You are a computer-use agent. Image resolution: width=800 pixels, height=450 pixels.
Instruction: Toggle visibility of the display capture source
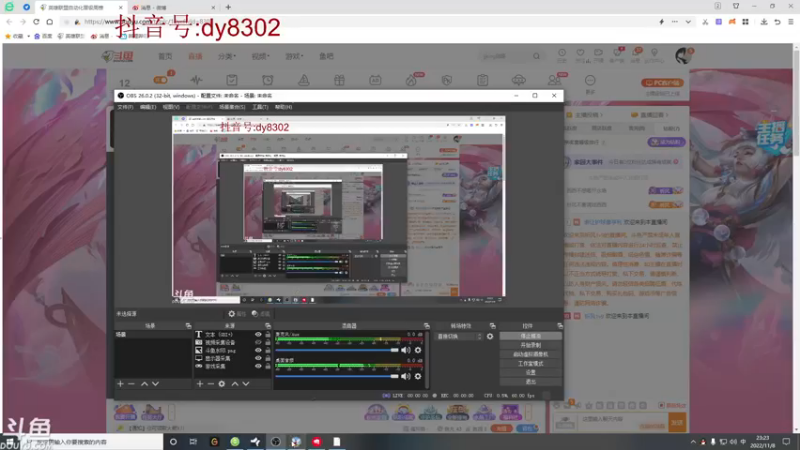click(x=258, y=358)
